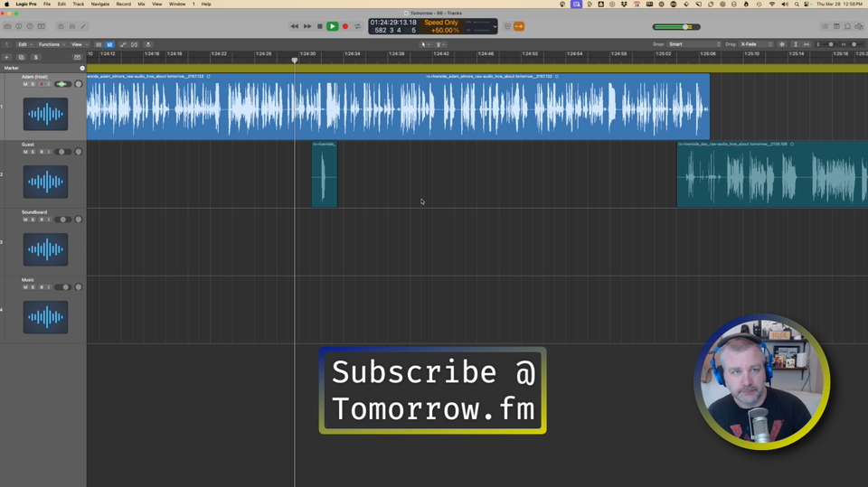This screenshot has width=868, height=487.
Task: Open the Inspector panel
Action: click(x=19, y=26)
